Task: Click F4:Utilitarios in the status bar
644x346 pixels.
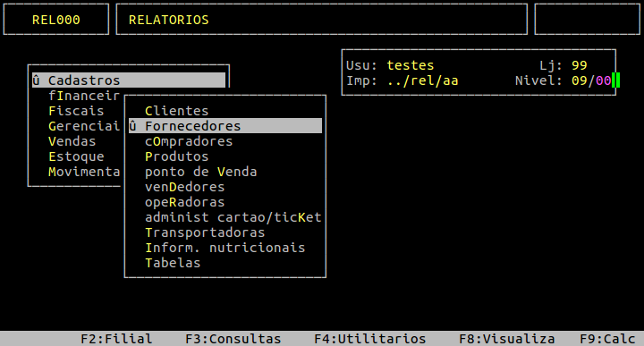Action: pyautogui.click(x=370, y=339)
